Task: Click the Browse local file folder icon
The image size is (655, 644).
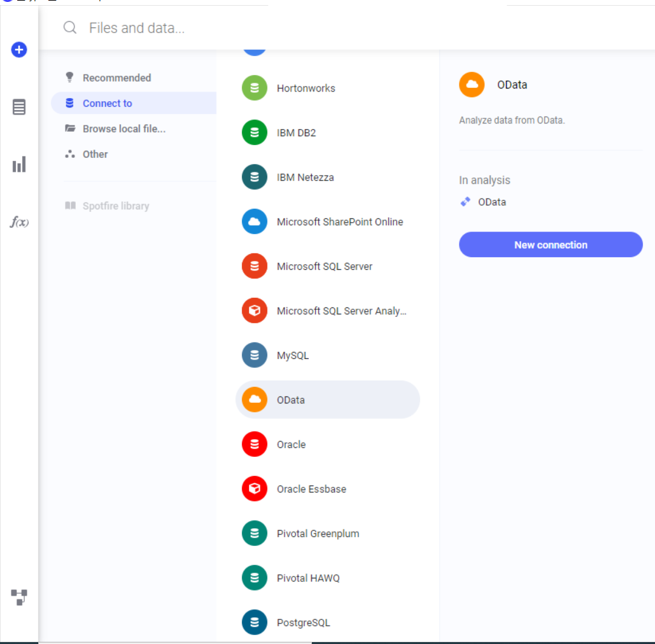Action: click(x=70, y=128)
